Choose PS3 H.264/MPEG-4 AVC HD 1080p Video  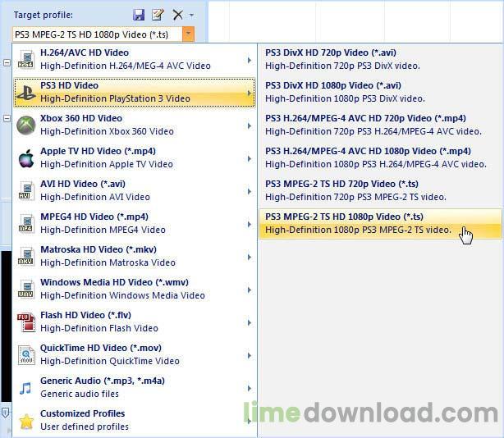[380, 158]
